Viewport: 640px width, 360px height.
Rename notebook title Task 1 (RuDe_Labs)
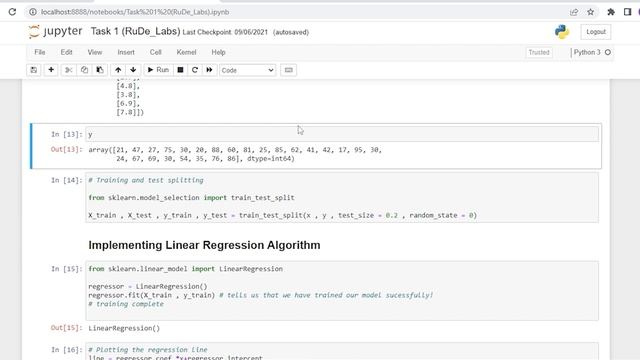pyautogui.click(x=135, y=31)
